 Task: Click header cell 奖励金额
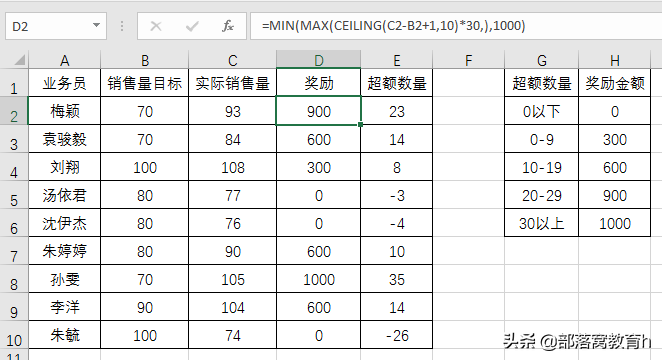coord(615,83)
